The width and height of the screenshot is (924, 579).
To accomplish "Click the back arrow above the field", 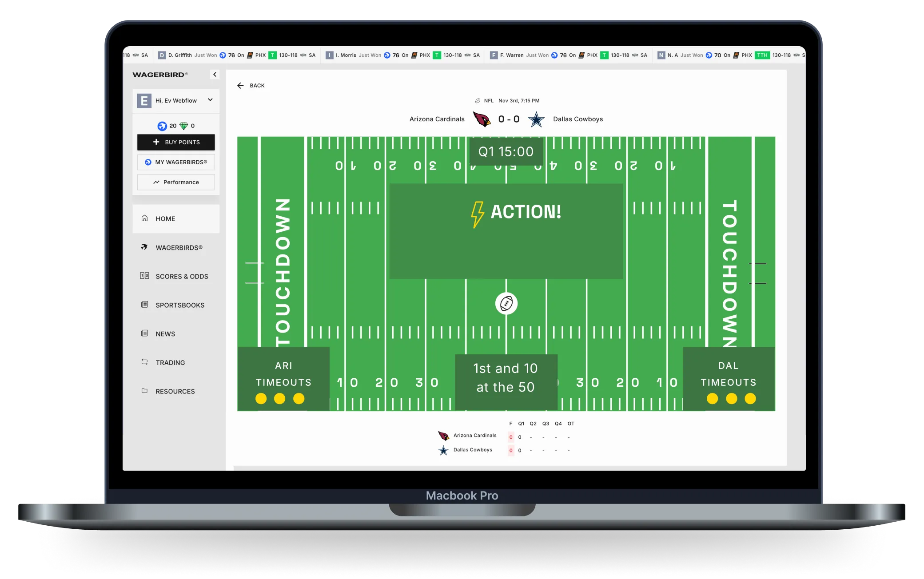I will (240, 85).
